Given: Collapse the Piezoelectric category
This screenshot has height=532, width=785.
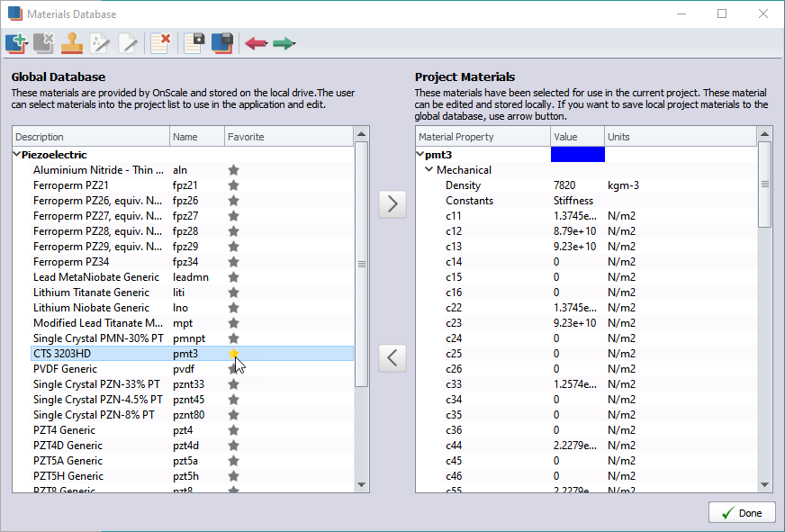Looking at the screenshot, I should (x=16, y=154).
